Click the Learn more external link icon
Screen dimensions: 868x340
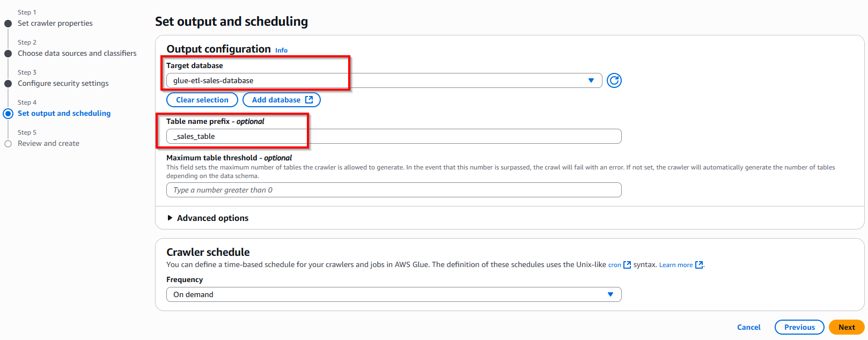(x=699, y=265)
